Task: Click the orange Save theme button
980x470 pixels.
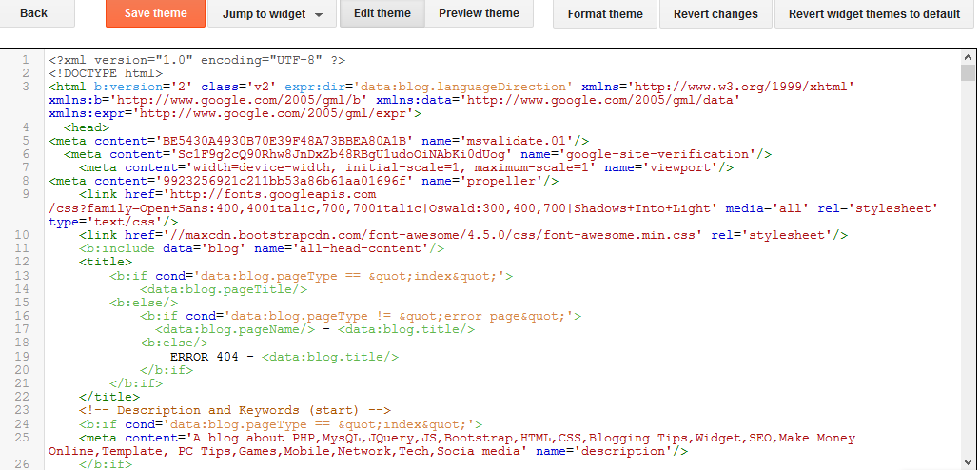Action: pyautogui.click(x=156, y=13)
